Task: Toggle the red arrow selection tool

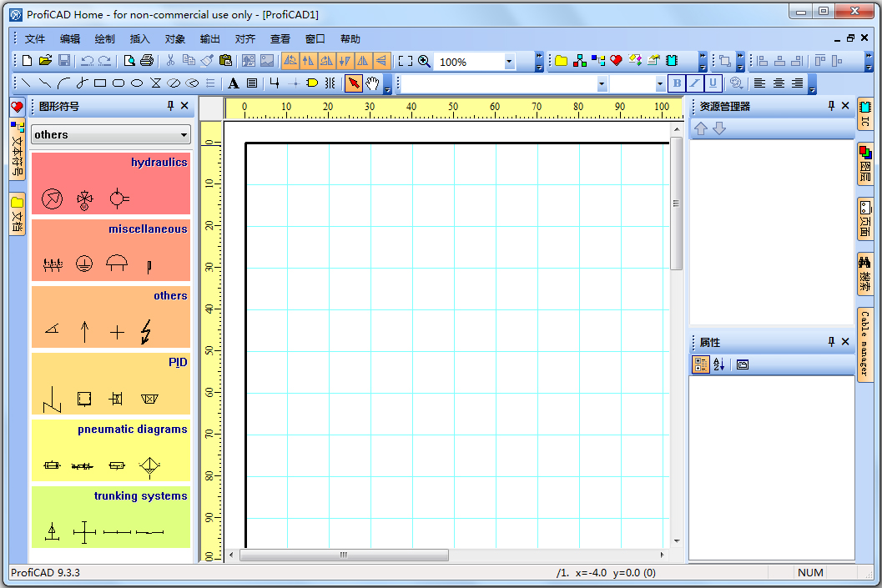Action: click(353, 83)
